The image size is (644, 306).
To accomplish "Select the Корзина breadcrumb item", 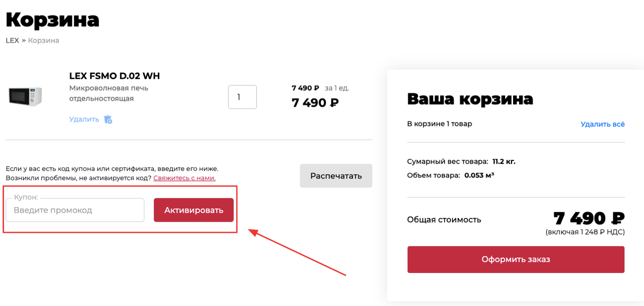I will tap(43, 40).
